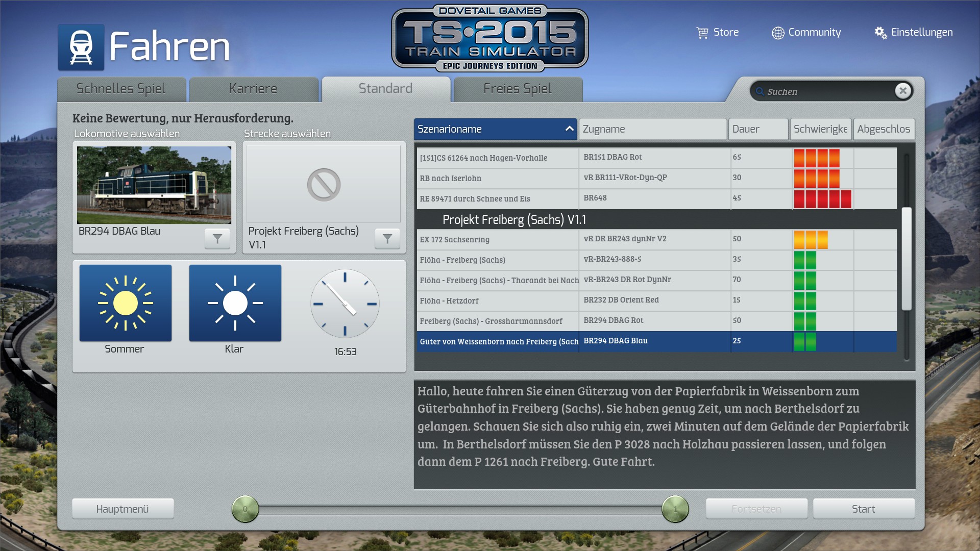Image resolution: width=980 pixels, height=551 pixels.
Task: Select the Sommer season icon
Action: click(126, 303)
